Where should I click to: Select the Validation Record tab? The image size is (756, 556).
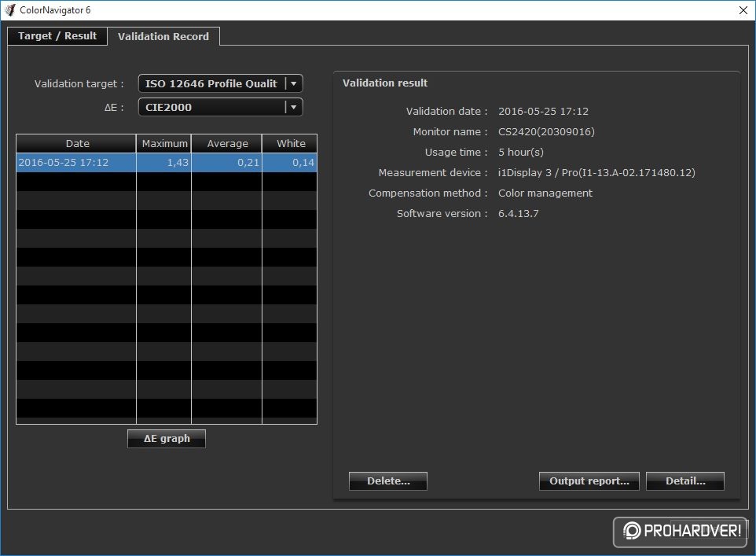point(163,36)
